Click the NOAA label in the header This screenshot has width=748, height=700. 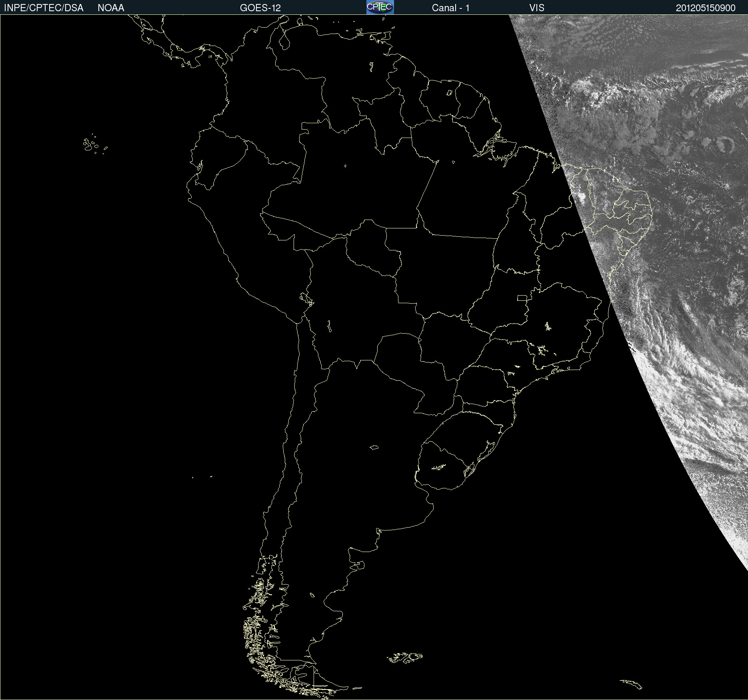pos(111,8)
